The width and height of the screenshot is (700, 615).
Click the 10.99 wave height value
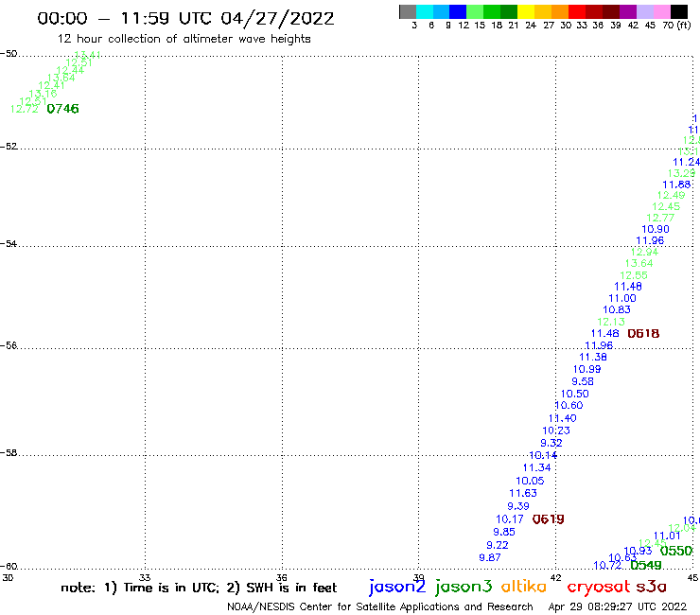point(586,369)
